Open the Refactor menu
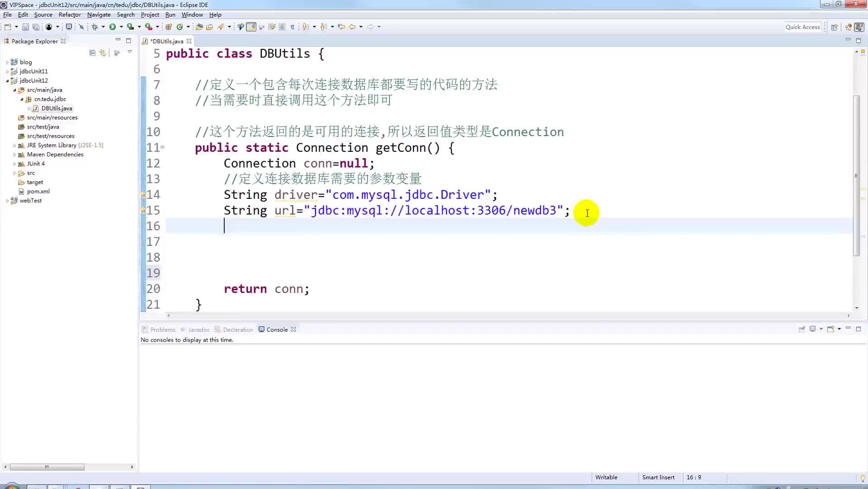868x489 pixels. point(70,14)
